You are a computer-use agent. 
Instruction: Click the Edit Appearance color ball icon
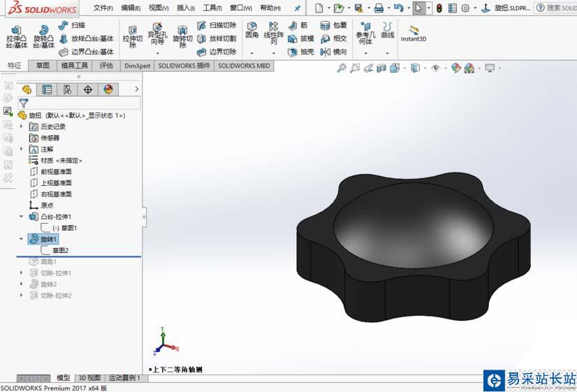coord(456,68)
